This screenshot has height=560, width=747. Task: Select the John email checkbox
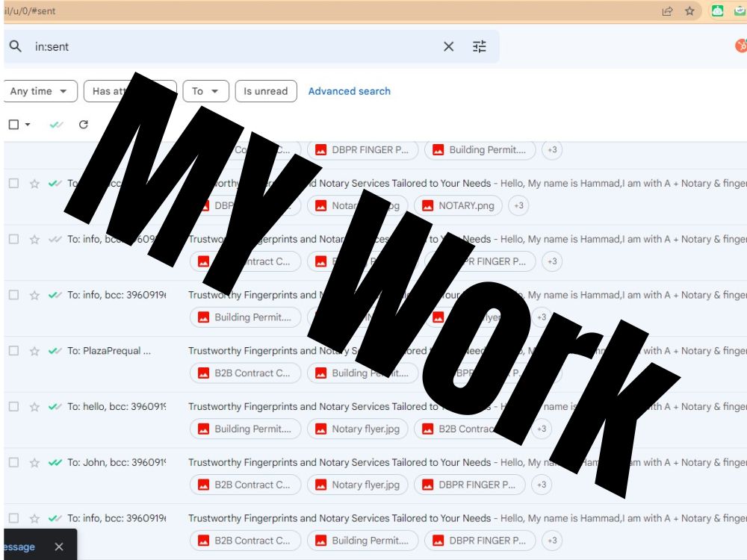point(13,462)
